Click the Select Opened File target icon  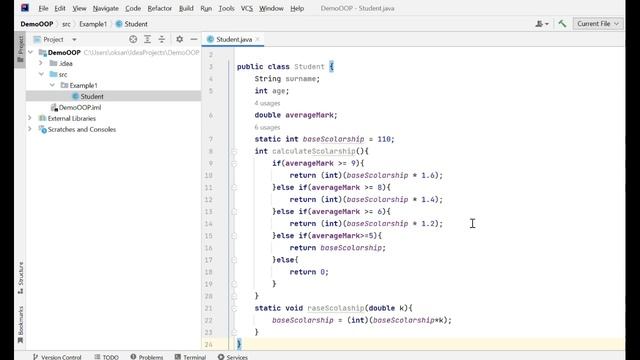tap(133, 39)
